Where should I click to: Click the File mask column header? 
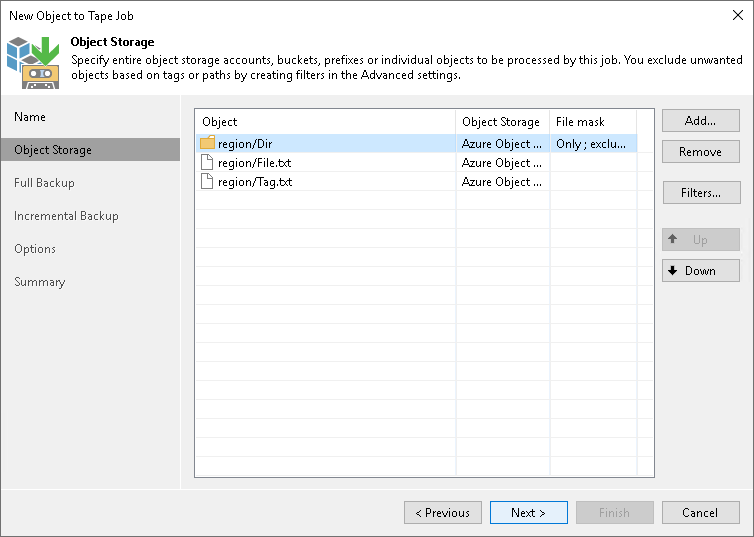click(x=592, y=122)
